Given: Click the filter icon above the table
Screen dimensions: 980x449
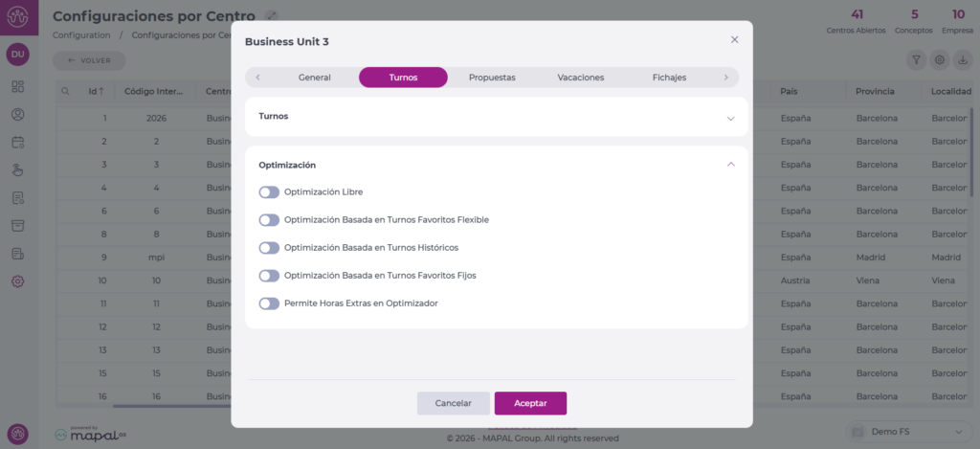Looking at the screenshot, I should [916, 59].
